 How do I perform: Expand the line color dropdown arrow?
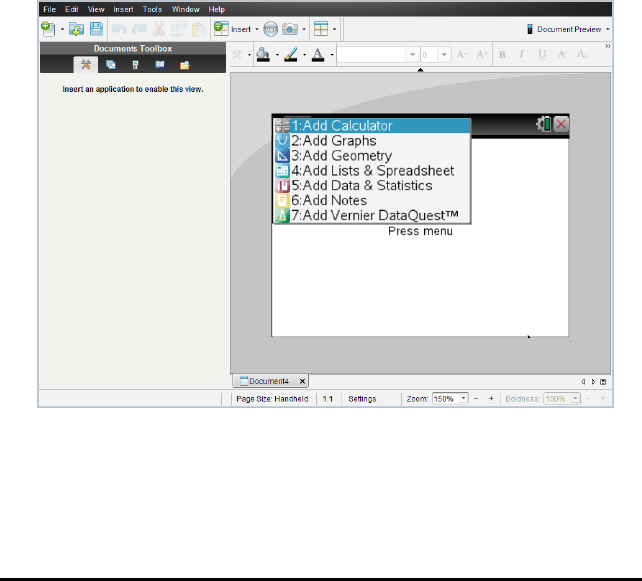click(x=304, y=55)
